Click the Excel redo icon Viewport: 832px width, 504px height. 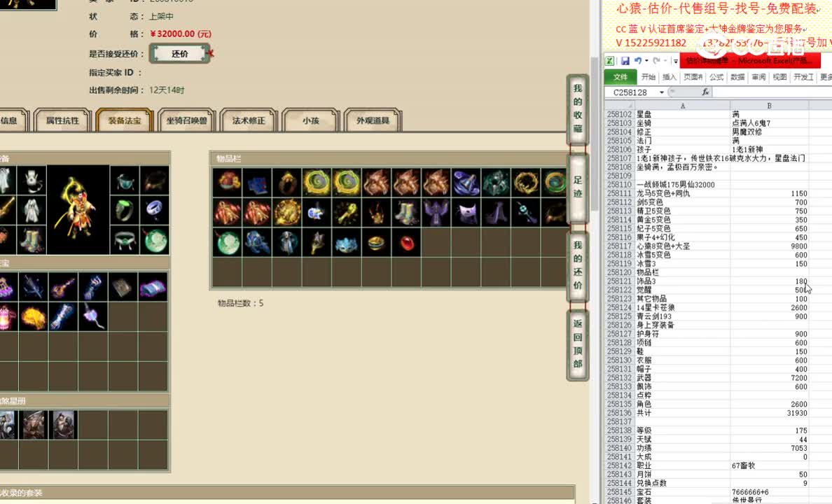click(656, 60)
